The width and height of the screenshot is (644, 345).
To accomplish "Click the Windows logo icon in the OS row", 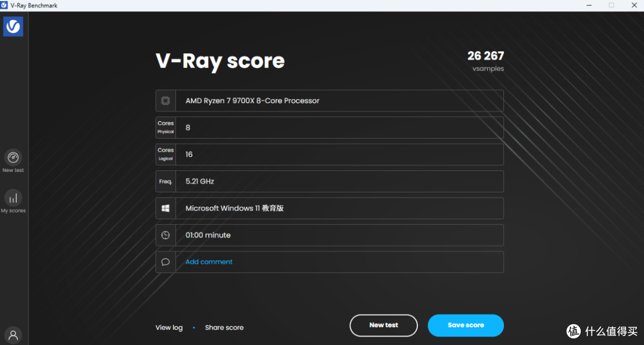I will 166,208.
